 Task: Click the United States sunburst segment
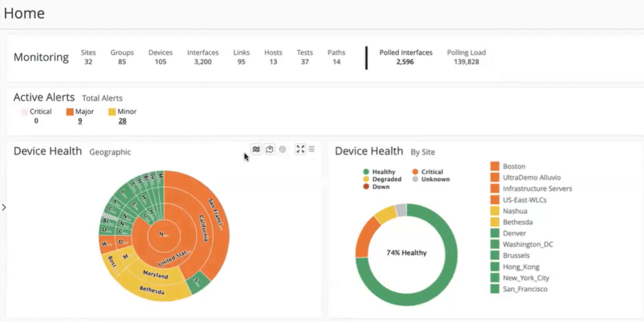[173, 258]
